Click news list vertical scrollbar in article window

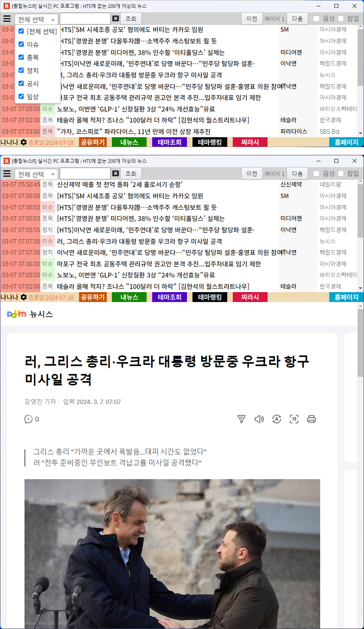click(x=360, y=211)
